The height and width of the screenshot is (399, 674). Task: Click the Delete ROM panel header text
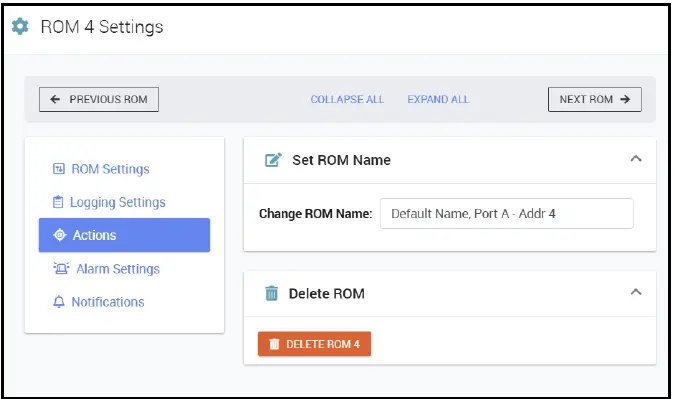click(x=327, y=294)
